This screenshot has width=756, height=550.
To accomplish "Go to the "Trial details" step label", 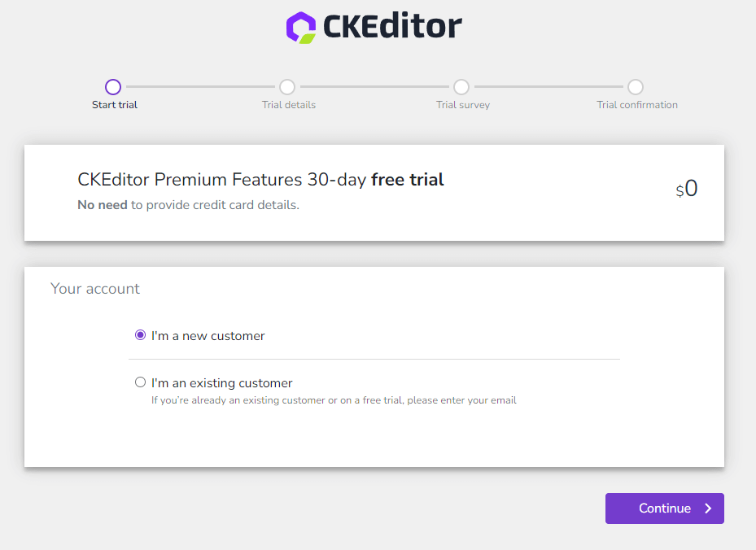I will pyautogui.click(x=289, y=105).
